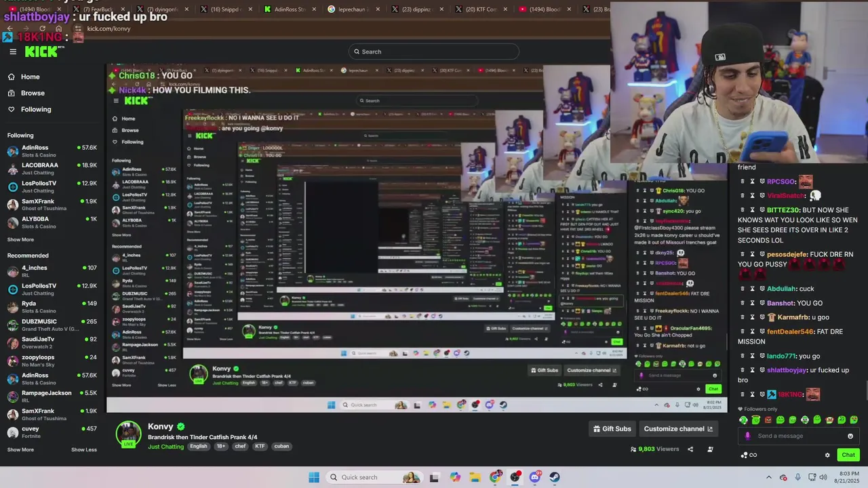Open Copilot from the taskbar
The image size is (868, 488).
(455, 477)
